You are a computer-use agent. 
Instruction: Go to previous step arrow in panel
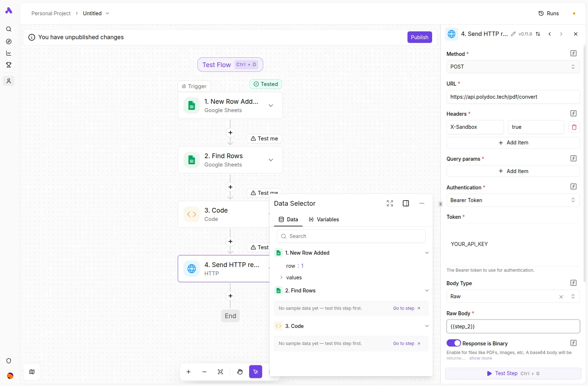550,34
